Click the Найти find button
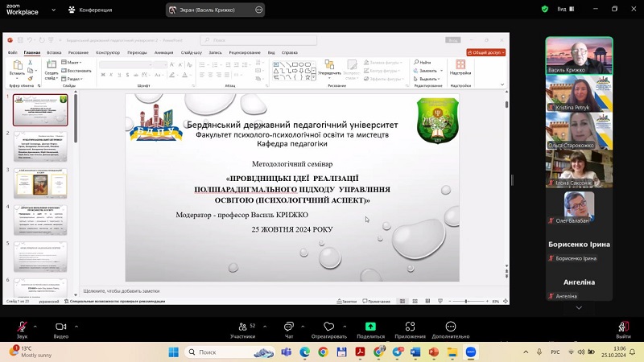 tap(423, 63)
